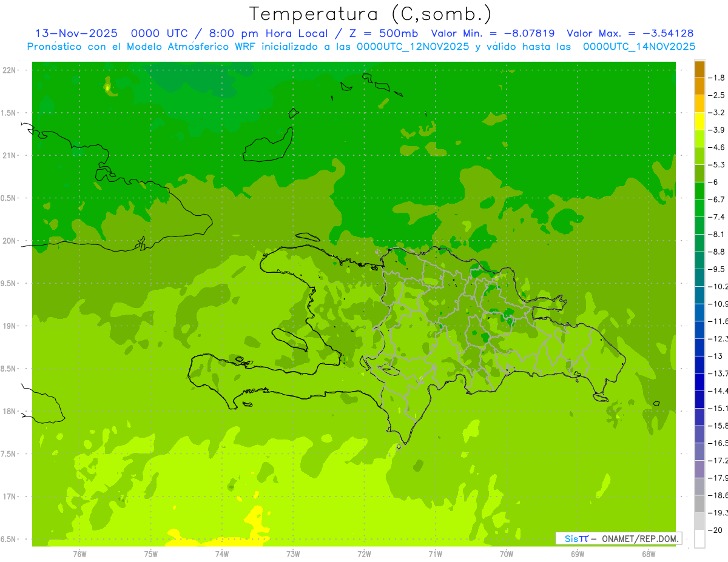The image size is (728, 562).
Task: Select the date '13-Nov-2025' in the header
Action: 76,33
